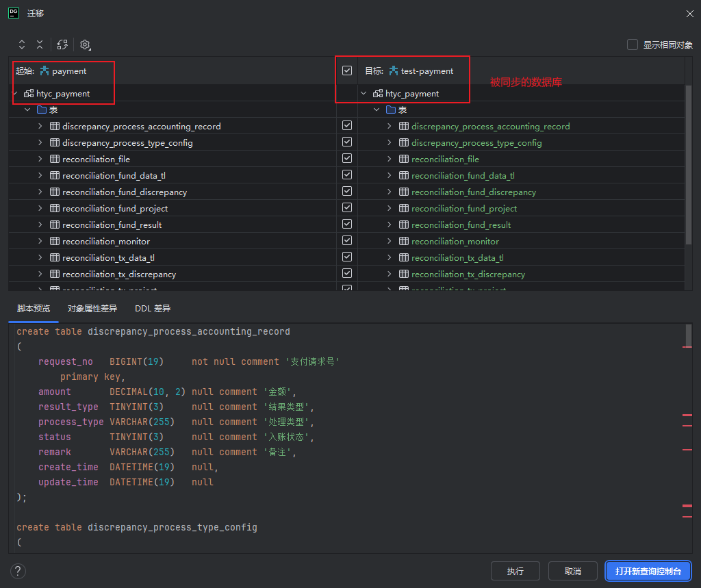
Task: Click the collapse all icon in toolbar
Action: tap(40, 44)
